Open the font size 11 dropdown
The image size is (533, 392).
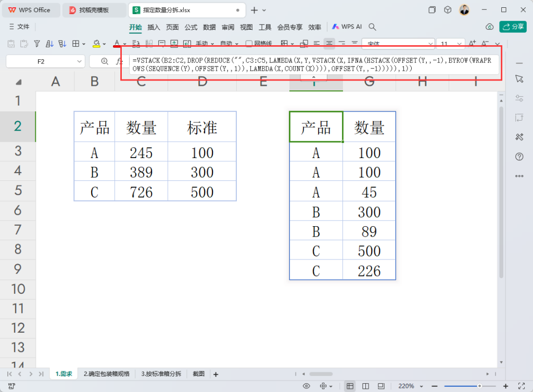[x=459, y=44]
